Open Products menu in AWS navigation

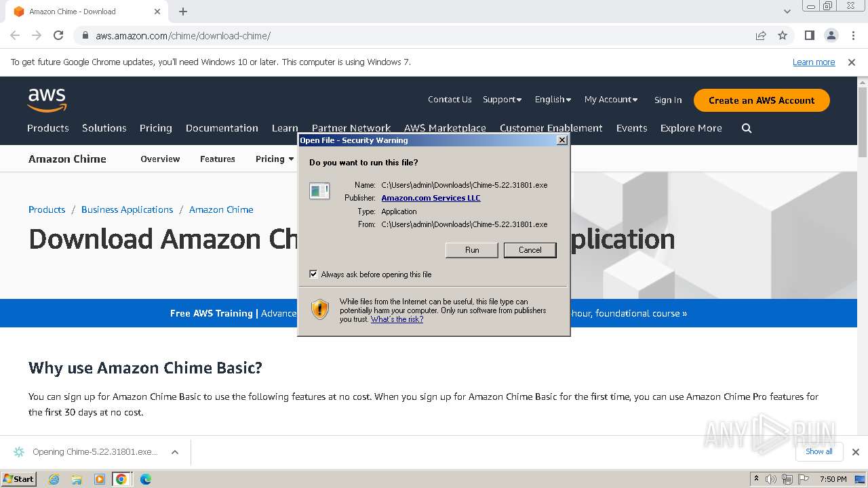(x=48, y=128)
